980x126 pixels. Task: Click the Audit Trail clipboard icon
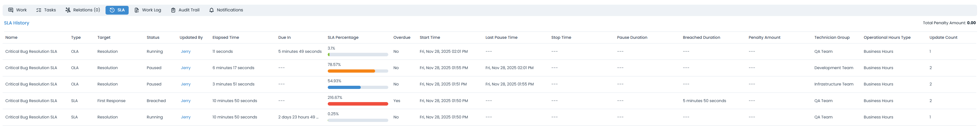(x=173, y=10)
